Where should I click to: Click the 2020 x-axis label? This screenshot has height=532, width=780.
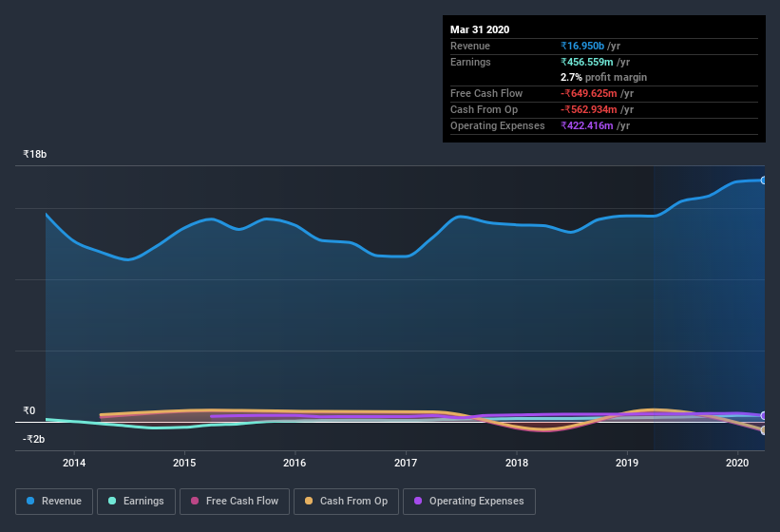[737, 463]
